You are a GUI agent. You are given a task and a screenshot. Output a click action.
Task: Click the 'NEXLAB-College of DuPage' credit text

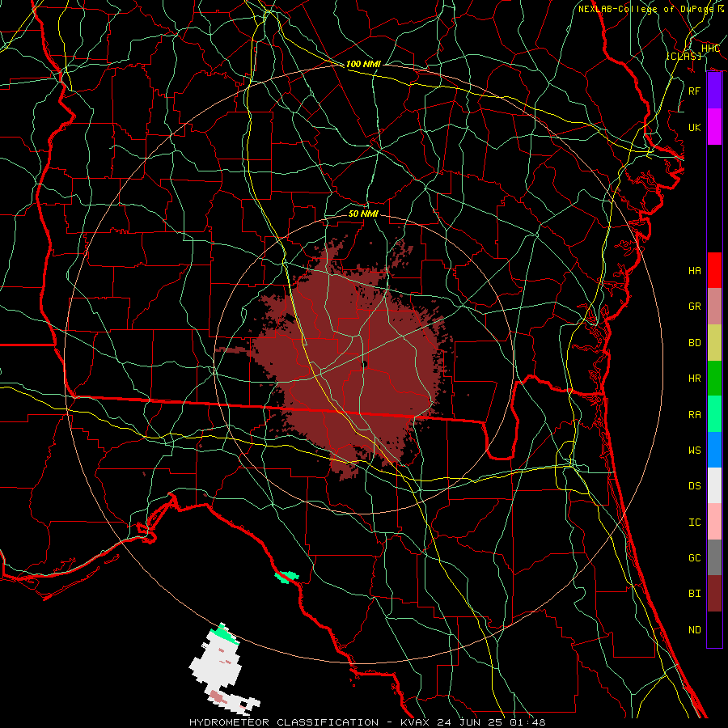645,9
